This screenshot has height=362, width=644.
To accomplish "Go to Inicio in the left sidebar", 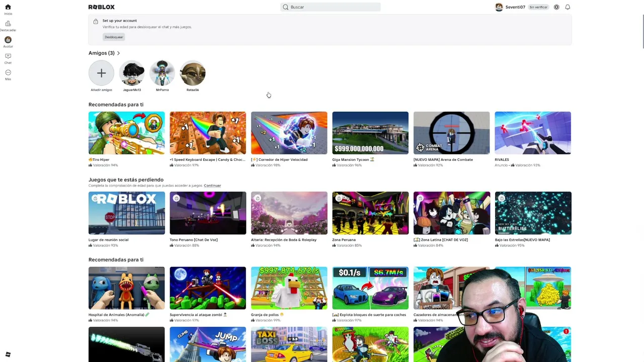I will pos(8,7).
